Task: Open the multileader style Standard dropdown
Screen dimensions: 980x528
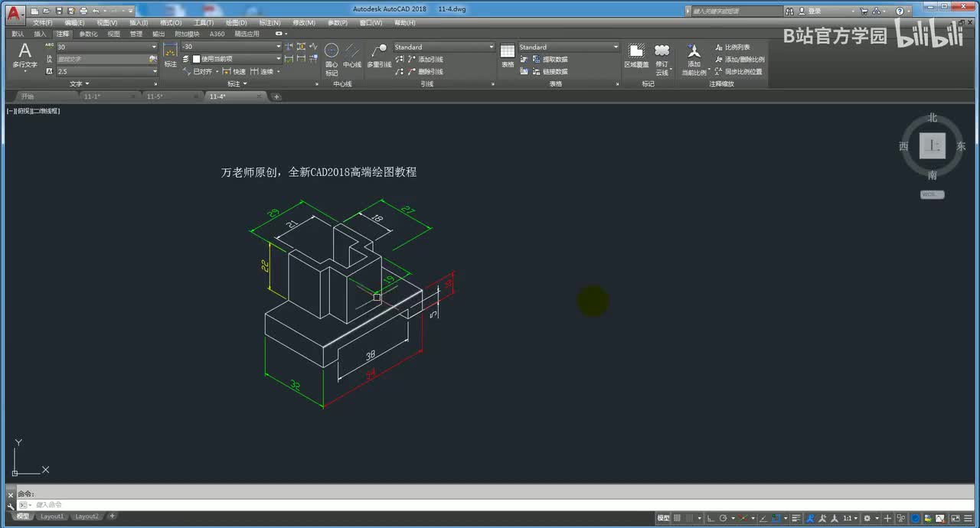Action: pyautogui.click(x=444, y=47)
